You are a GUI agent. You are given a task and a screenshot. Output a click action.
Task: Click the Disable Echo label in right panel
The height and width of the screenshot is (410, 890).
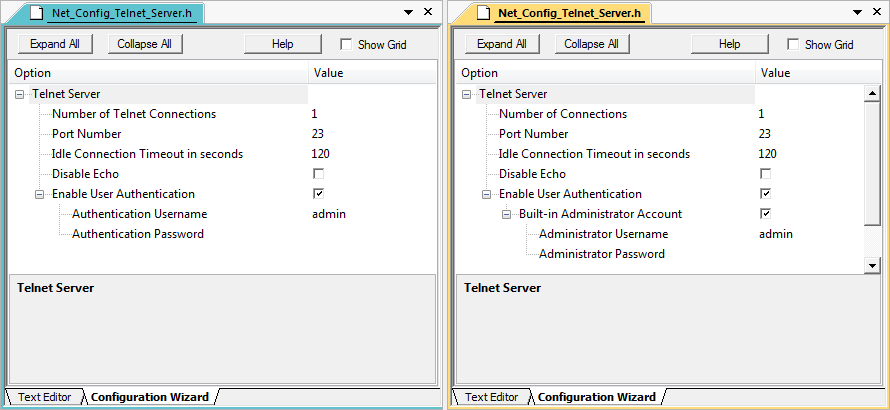[532, 174]
